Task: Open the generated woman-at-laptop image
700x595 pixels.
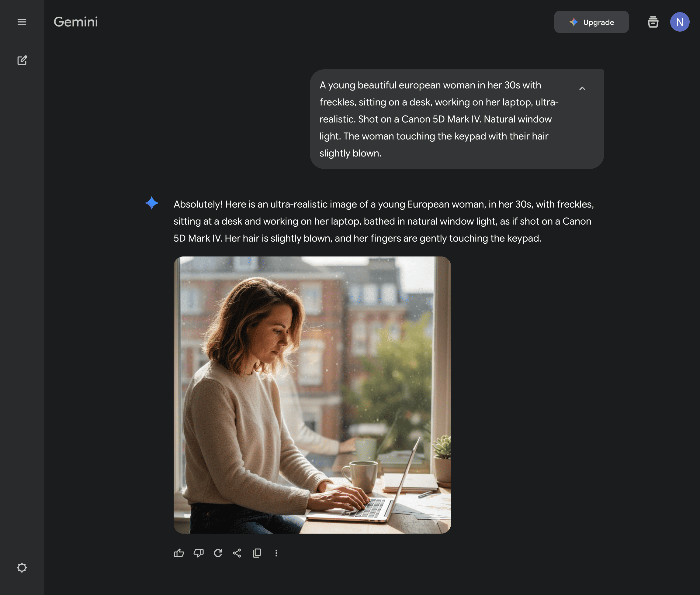Action: pyautogui.click(x=312, y=395)
